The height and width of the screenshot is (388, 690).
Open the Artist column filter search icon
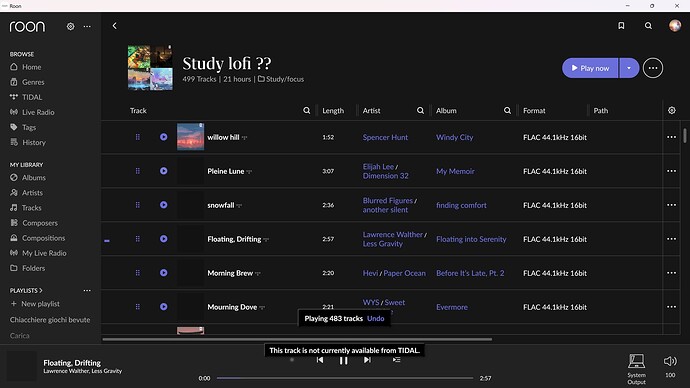[x=420, y=110]
